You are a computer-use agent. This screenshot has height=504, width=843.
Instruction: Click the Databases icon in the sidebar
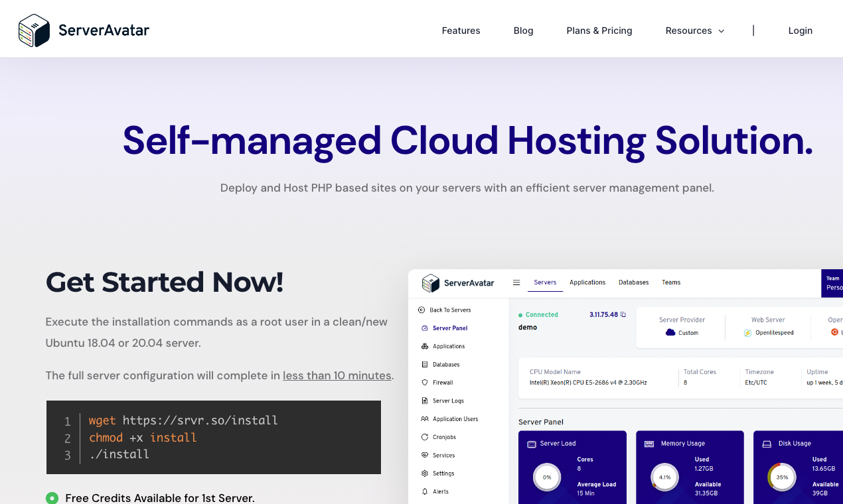click(x=425, y=365)
